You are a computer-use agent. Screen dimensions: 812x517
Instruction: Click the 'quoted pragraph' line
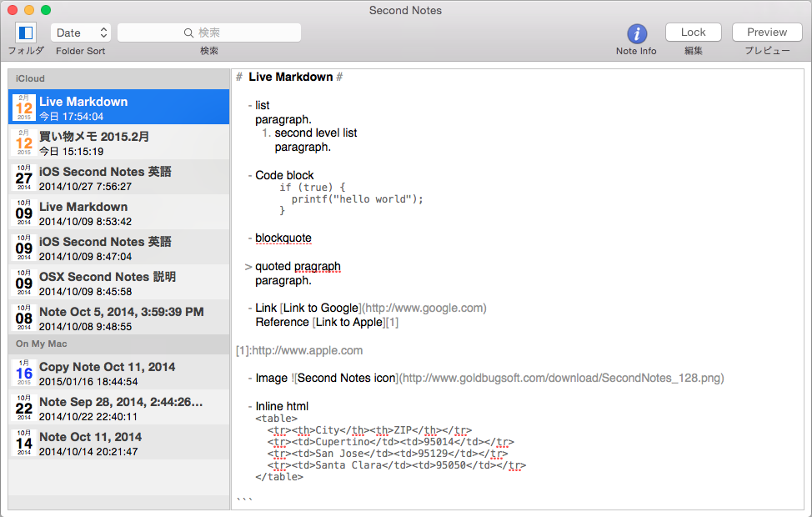[x=298, y=266]
